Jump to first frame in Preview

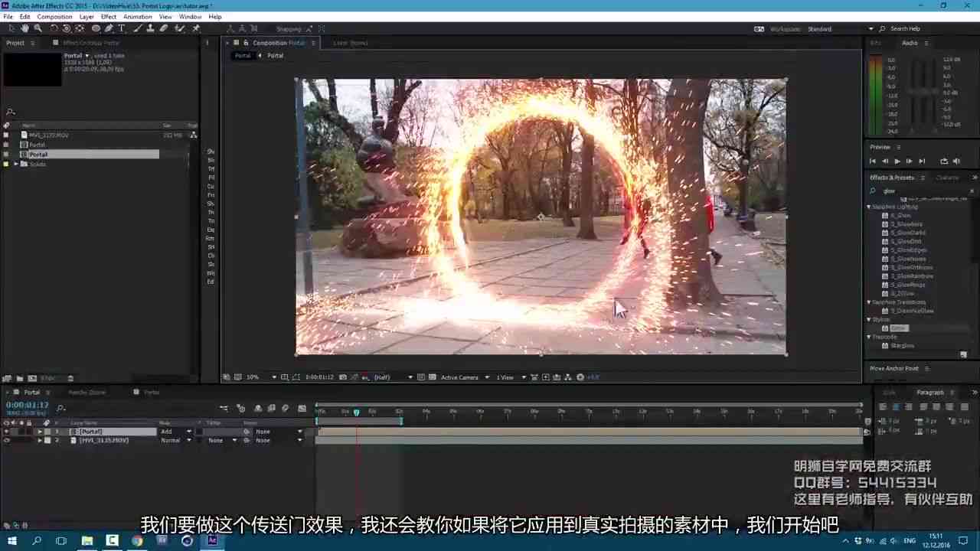pyautogui.click(x=872, y=161)
